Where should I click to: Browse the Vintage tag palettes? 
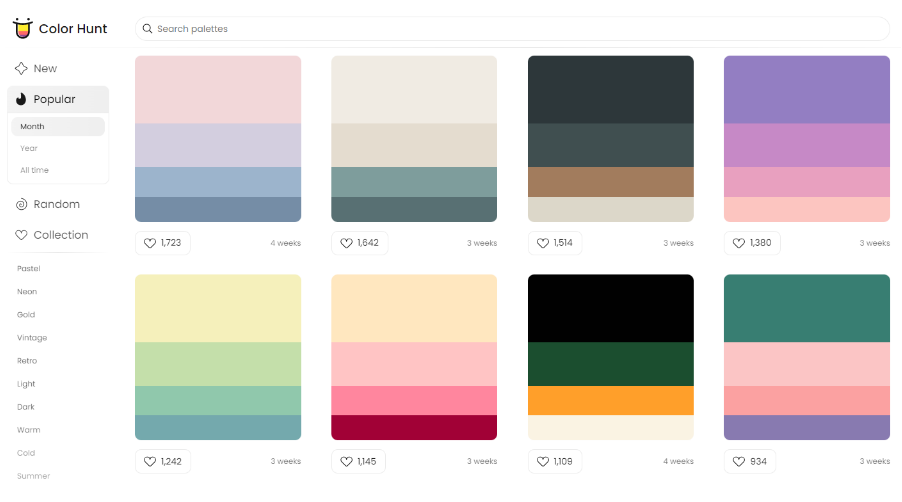[32, 338]
